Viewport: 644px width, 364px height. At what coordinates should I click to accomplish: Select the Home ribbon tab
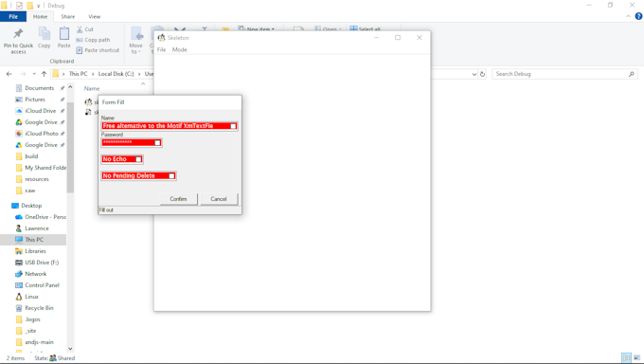pyautogui.click(x=40, y=17)
